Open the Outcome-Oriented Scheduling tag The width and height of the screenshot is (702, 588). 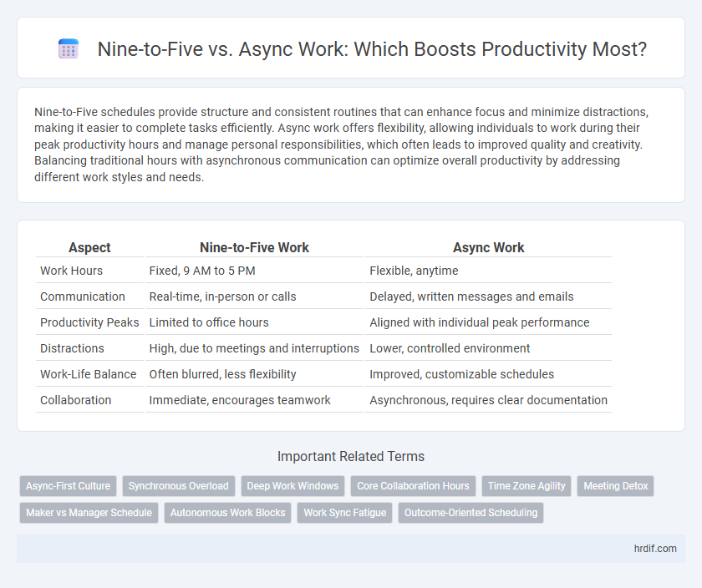tap(471, 513)
